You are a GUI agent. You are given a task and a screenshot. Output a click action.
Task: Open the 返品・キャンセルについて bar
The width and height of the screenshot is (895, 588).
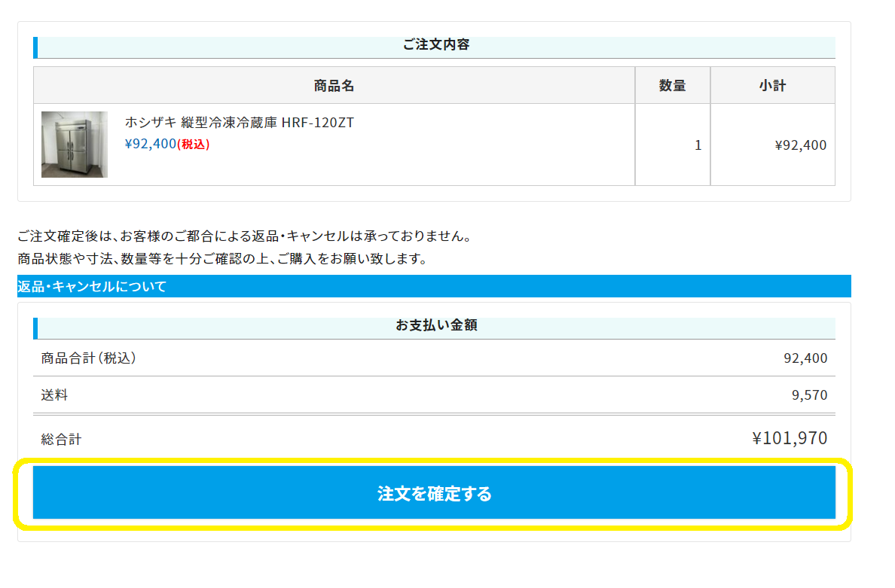point(92,287)
